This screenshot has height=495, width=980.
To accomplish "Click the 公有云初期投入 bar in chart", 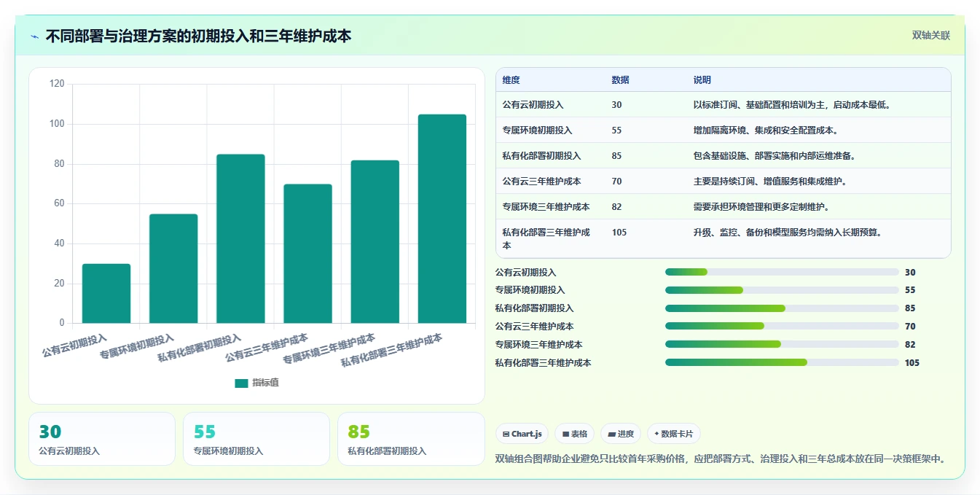I will pyautogui.click(x=106, y=293).
